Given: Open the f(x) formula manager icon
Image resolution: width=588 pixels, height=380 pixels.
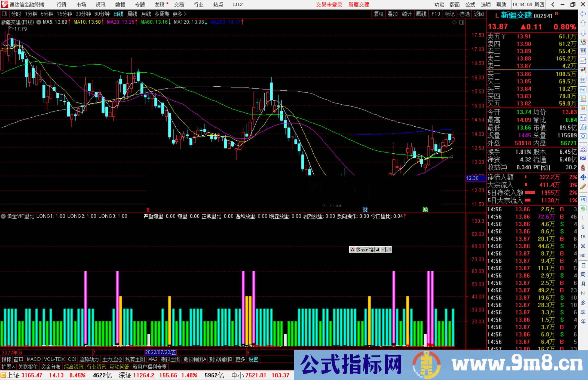Looking at the screenshot, I should point(583,127).
